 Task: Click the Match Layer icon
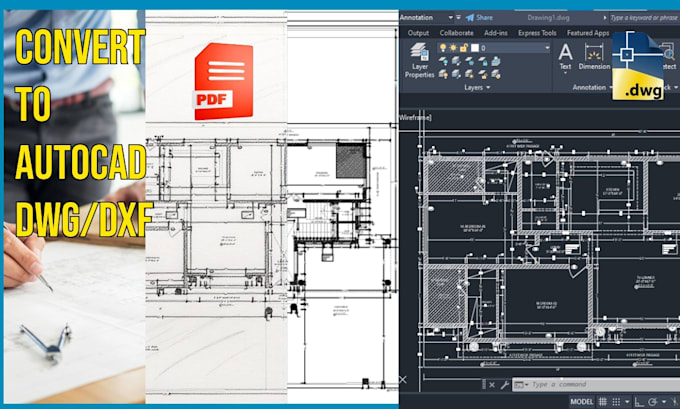[x=496, y=75]
